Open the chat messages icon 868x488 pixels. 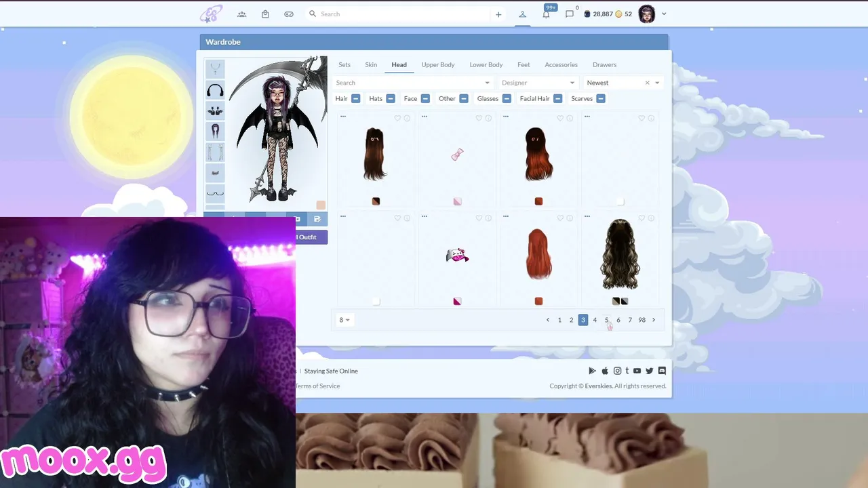(570, 14)
